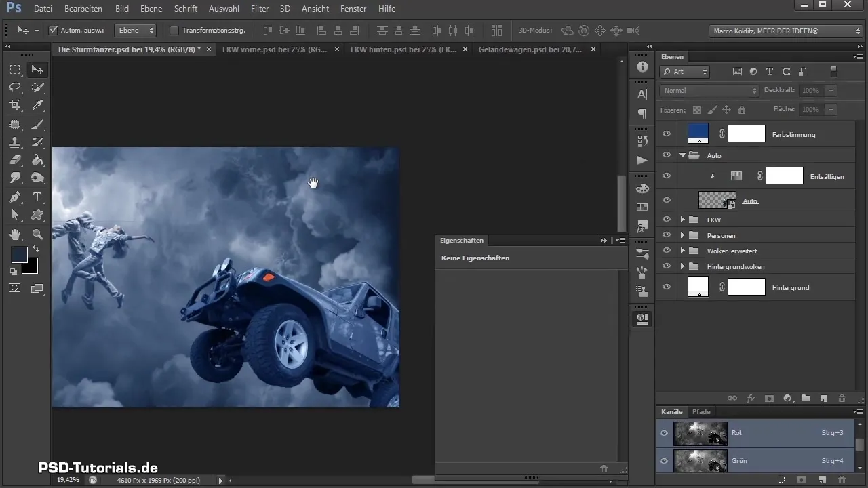Open the Ebene auto-select dropdown
This screenshot has width=868, height=488.
pyautogui.click(x=135, y=30)
